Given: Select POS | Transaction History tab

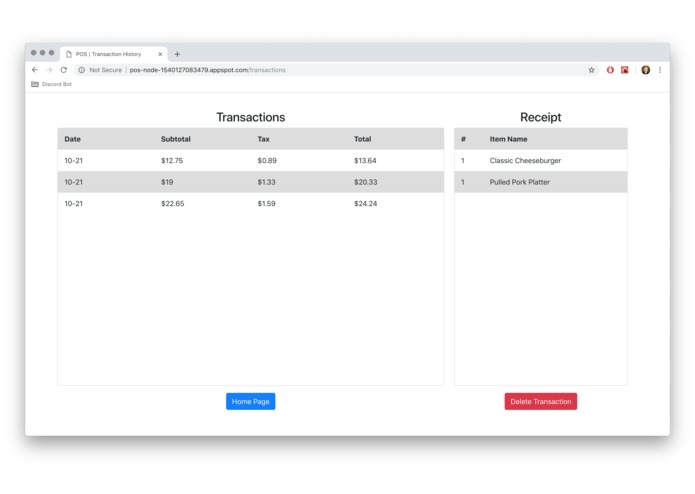Looking at the screenshot, I should coord(113,54).
